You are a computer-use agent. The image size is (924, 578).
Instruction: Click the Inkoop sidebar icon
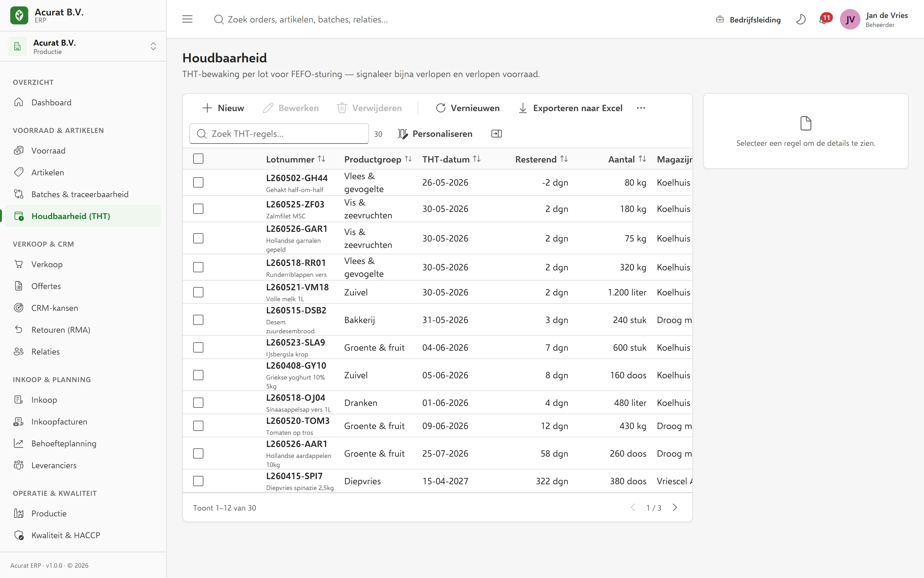click(x=19, y=399)
